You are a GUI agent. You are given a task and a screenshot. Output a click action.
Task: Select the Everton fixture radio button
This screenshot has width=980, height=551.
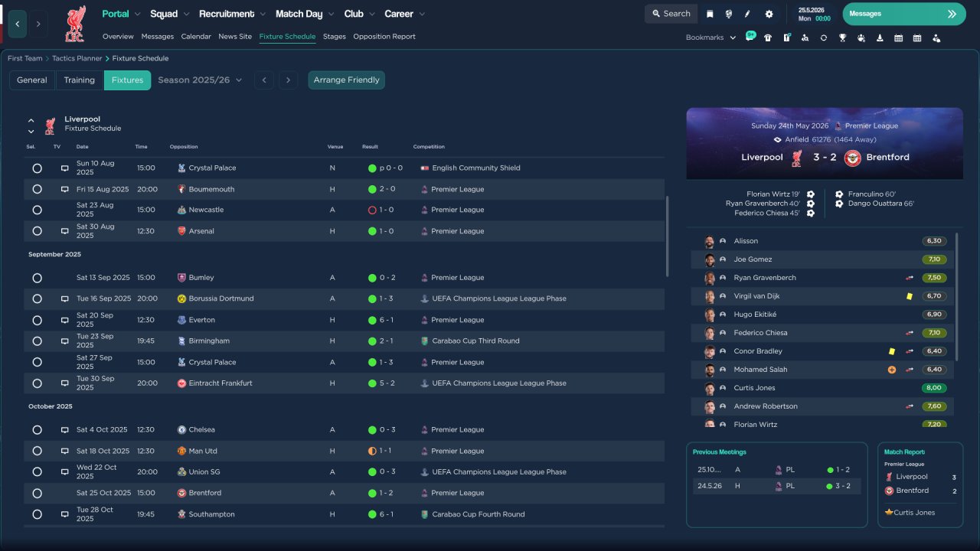[x=37, y=320]
